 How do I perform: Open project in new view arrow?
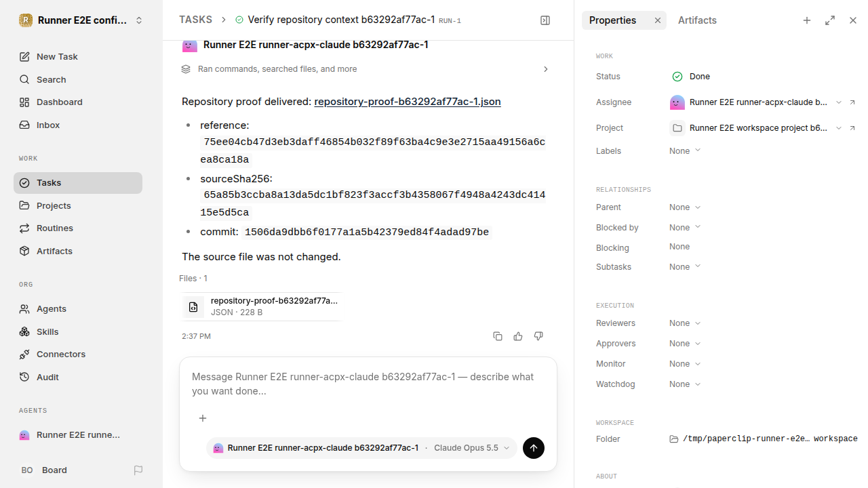852,128
